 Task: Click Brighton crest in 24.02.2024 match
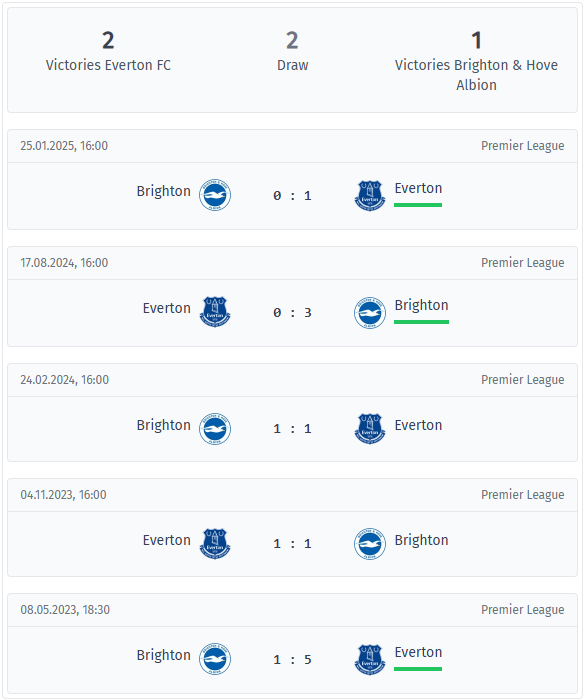point(215,429)
